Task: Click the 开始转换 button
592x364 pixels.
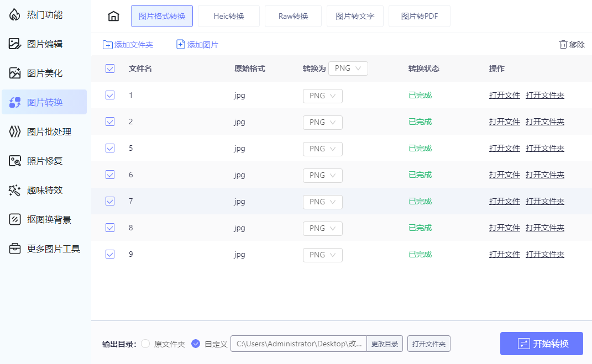Action: click(x=542, y=344)
